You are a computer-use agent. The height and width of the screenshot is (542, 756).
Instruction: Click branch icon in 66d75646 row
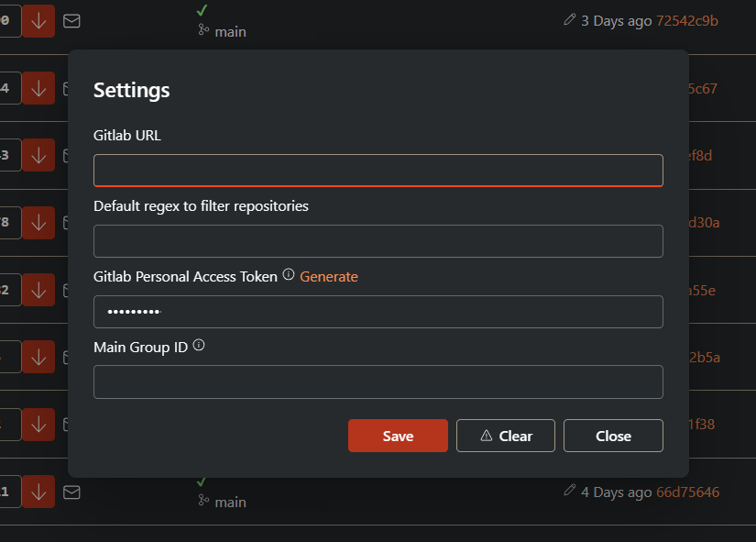coord(203,501)
